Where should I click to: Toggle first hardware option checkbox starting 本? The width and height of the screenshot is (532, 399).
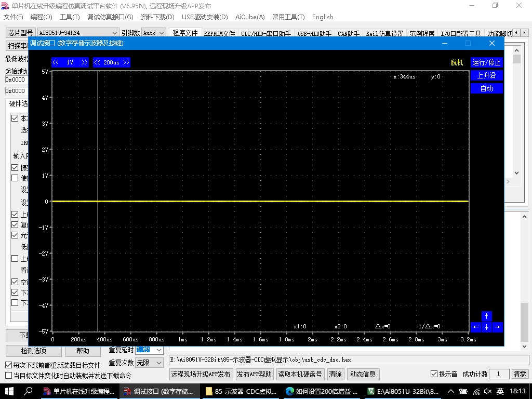15,118
